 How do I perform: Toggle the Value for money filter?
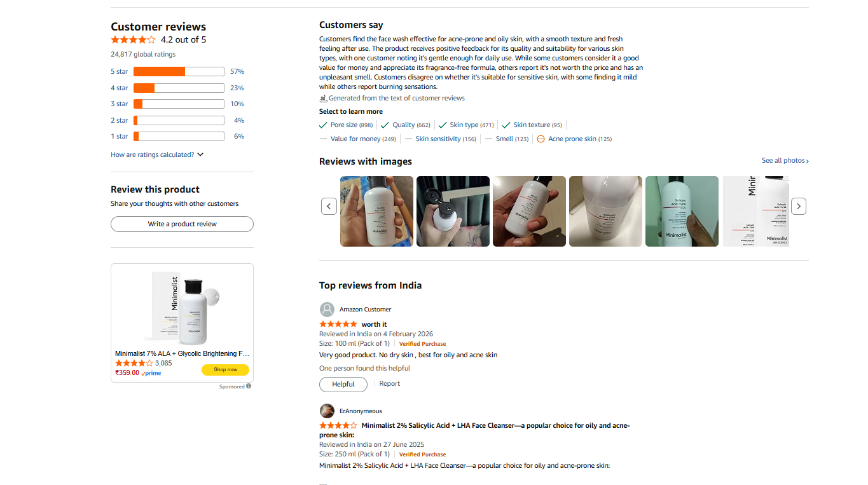pyautogui.click(x=358, y=139)
